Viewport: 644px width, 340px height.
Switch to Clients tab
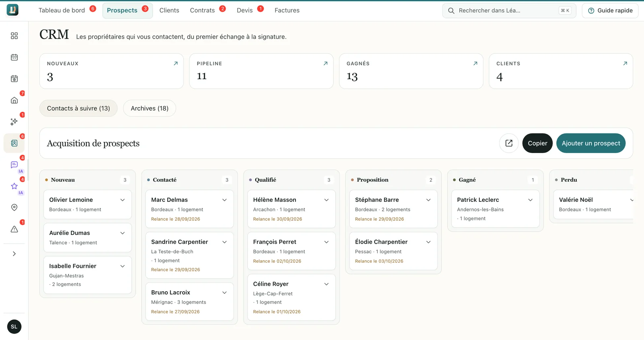(x=169, y=10)
